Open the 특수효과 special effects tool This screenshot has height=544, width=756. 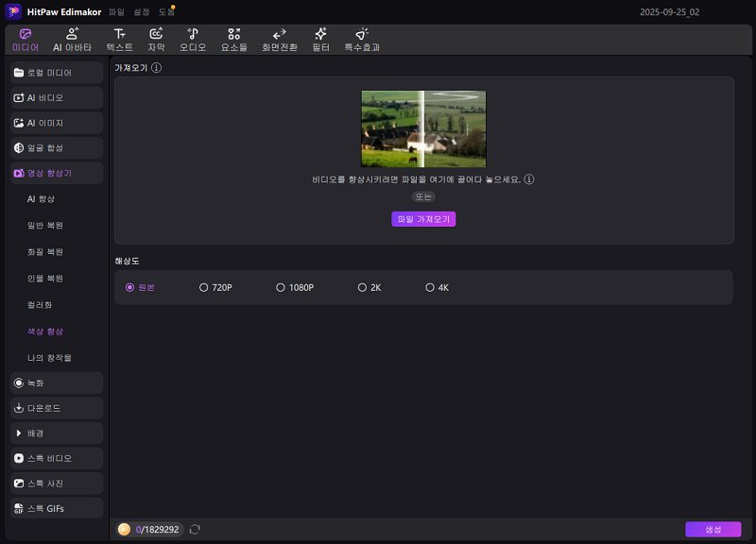[361, 39]
